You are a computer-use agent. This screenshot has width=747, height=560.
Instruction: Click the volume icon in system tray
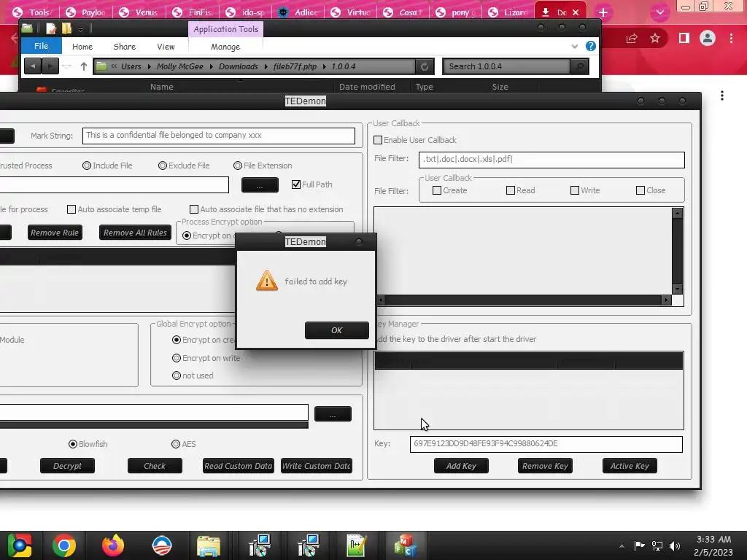[x=675, y=545]
